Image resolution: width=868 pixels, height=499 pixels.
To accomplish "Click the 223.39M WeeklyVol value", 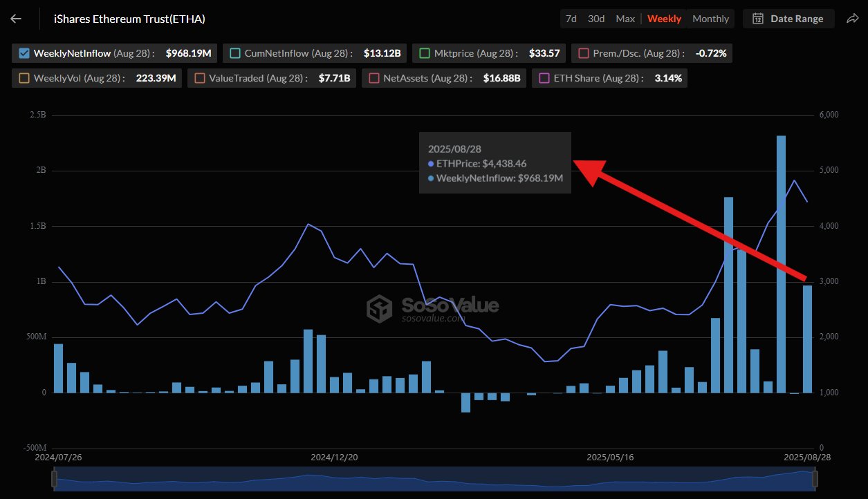I will [156, 78].
